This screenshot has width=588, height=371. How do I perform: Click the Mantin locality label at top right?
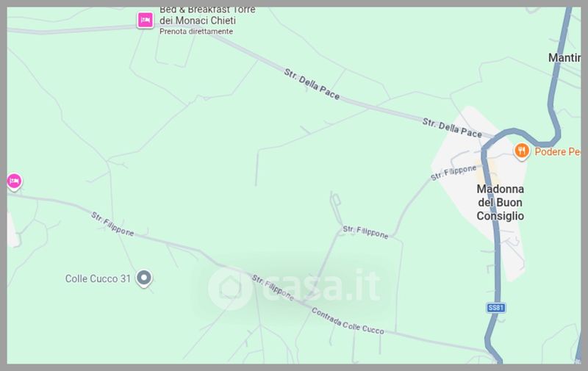click(x=564, y=58)
